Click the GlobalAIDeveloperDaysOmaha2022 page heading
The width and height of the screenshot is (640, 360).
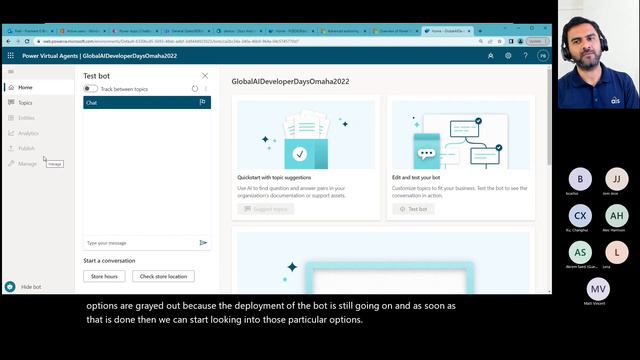tap(290, 81)
